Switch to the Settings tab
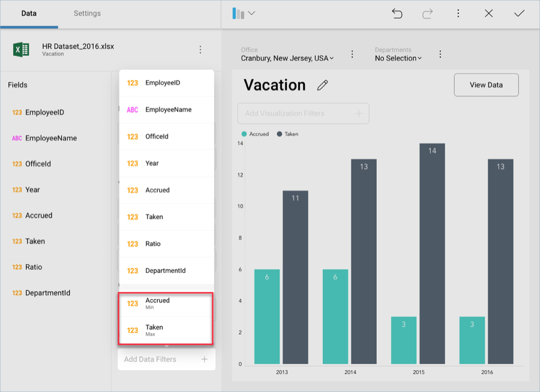 pyautogui.click(x=87, y=13)
